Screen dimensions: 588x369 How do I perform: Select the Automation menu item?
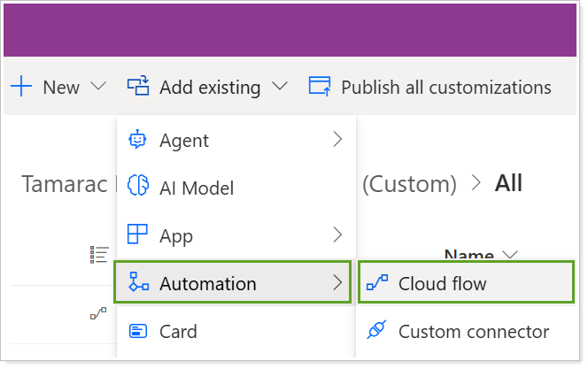(233, 283)
